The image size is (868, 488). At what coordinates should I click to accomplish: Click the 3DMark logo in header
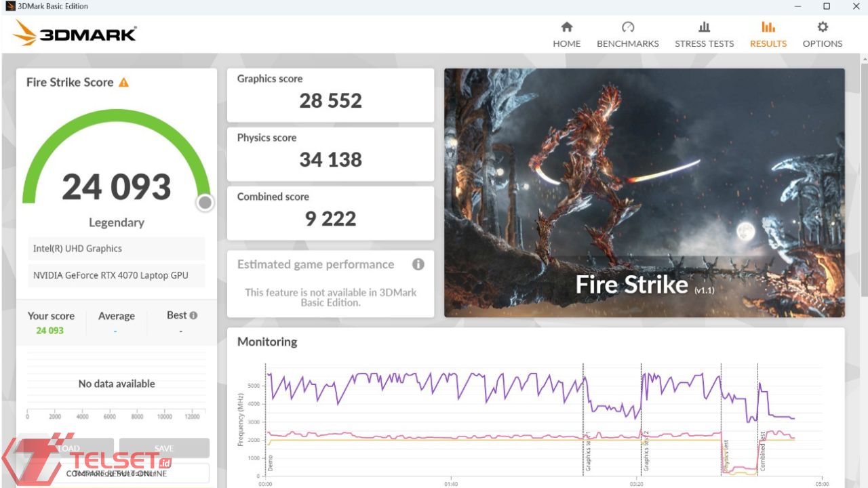pos(75,33)
